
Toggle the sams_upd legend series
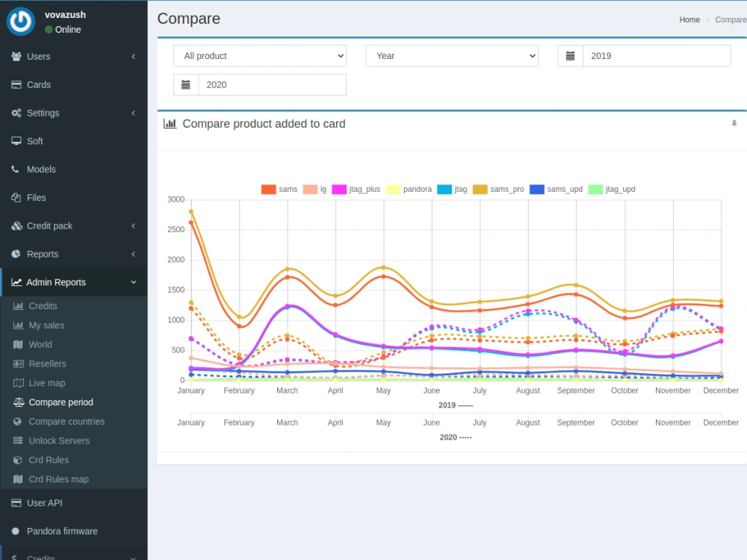click(556, 189)
